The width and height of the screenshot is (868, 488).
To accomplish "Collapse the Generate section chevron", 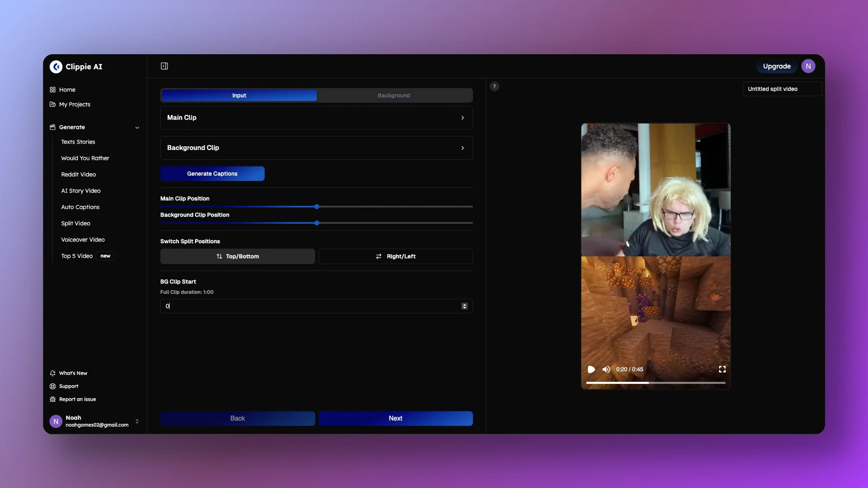I will [137, 128].
